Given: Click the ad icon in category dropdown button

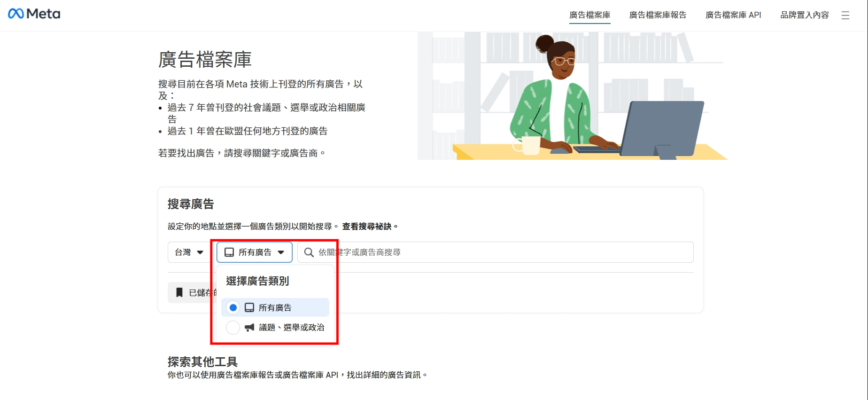Looking at the screenshot, I should pyautogui.click(x=229, y=252).
